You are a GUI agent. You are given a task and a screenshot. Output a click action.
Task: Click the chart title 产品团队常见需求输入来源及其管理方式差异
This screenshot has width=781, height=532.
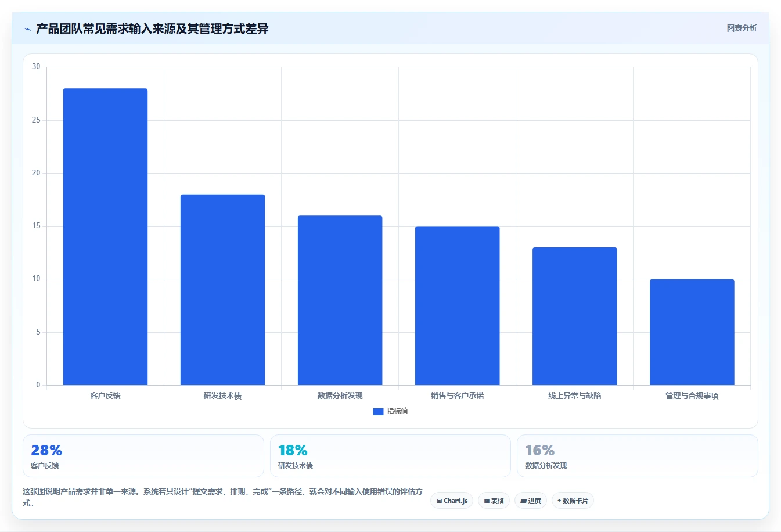pyautogui.click(x=152, y=28)
